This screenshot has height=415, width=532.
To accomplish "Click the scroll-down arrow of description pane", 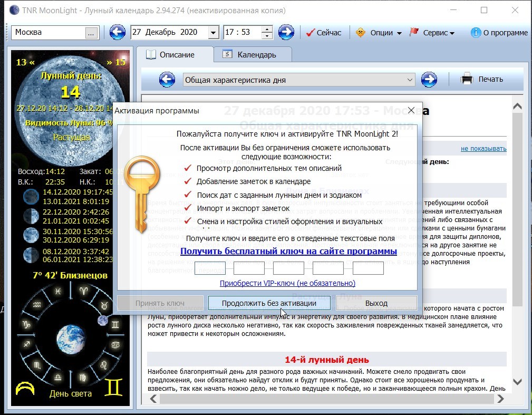I will pos(517,382).
